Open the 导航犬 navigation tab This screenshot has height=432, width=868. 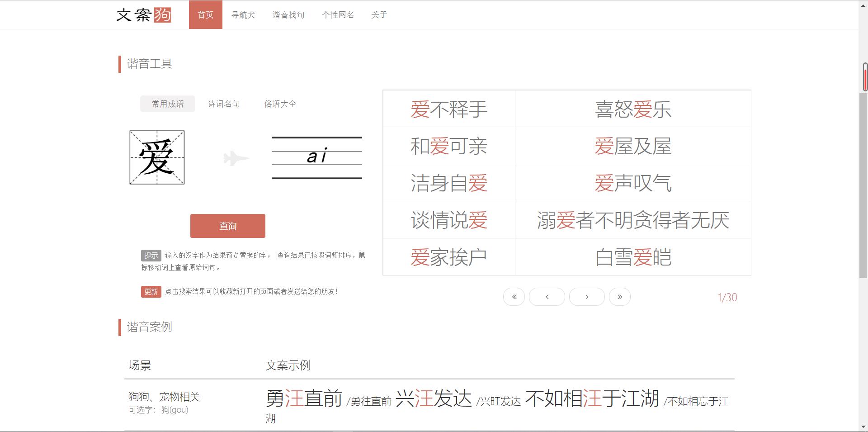coord(244,14)
